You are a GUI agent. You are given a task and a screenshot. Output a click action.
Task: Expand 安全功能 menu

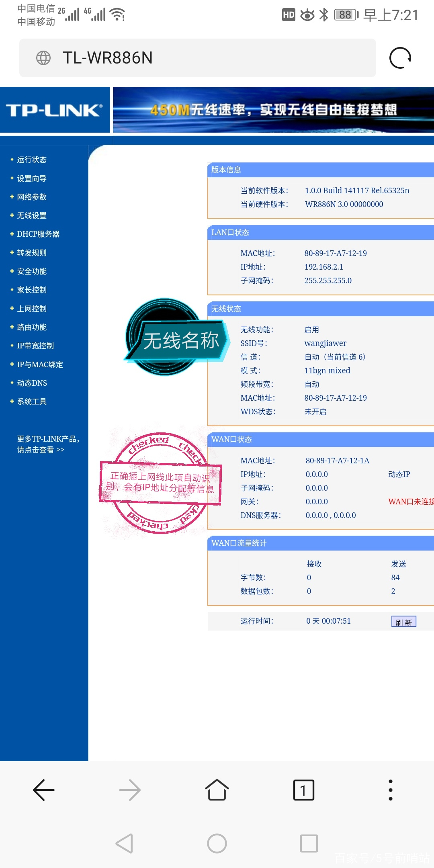(x=32, y=271)
